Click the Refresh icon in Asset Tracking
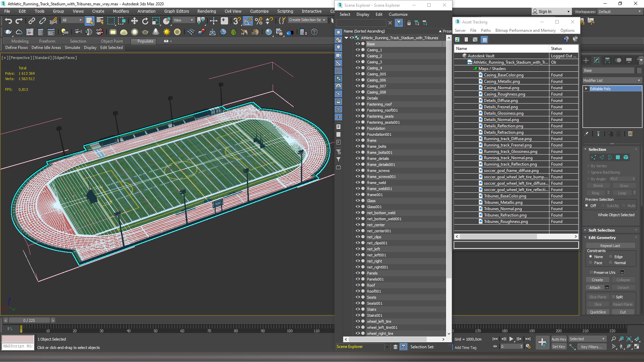This screenshot has height=362, width=644. tap(457, 40)
